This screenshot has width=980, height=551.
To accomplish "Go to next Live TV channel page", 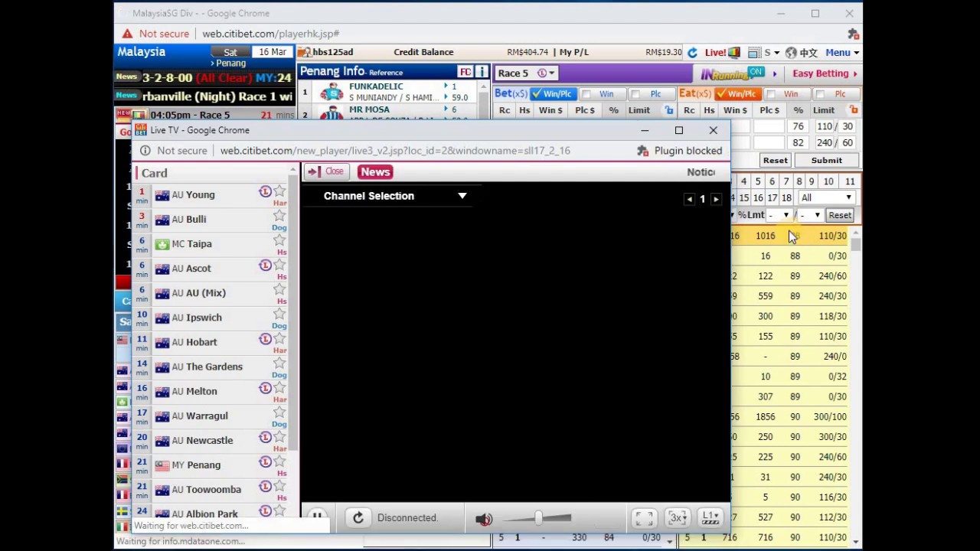I will click(716, 199).
